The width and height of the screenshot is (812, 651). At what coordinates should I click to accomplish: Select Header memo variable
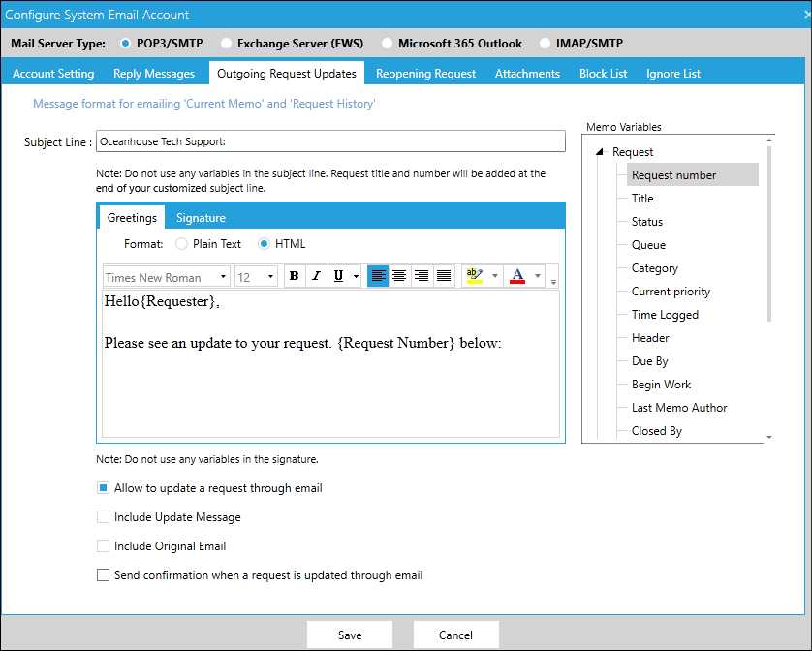(650, 338)
